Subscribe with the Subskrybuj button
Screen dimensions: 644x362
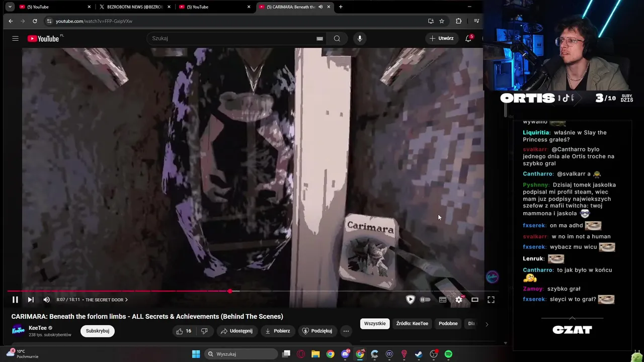pyautogui.click(x=98, y=331)
